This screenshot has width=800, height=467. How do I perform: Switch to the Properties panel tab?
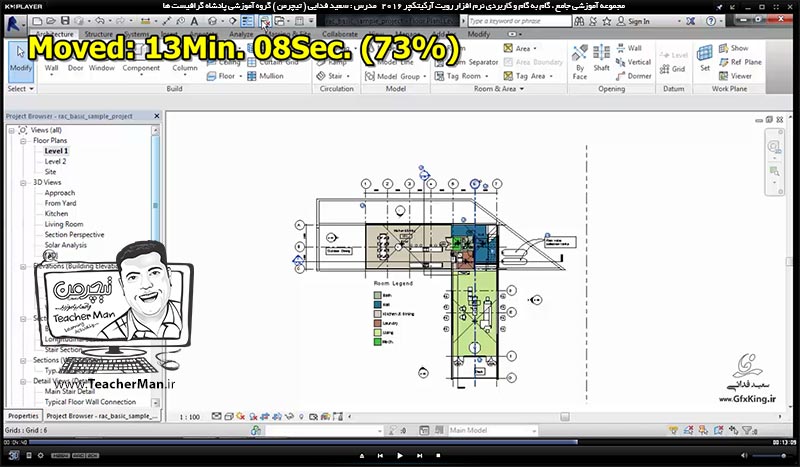[23, 416]
